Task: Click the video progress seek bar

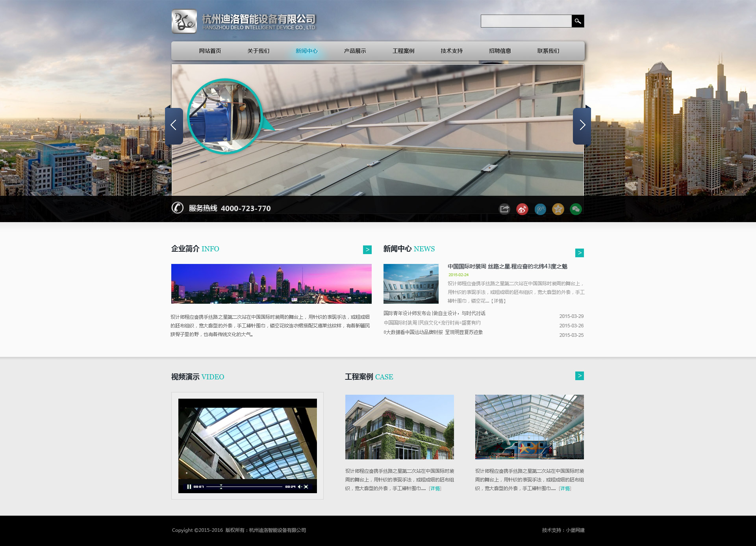Action: (x=244, y=487)
